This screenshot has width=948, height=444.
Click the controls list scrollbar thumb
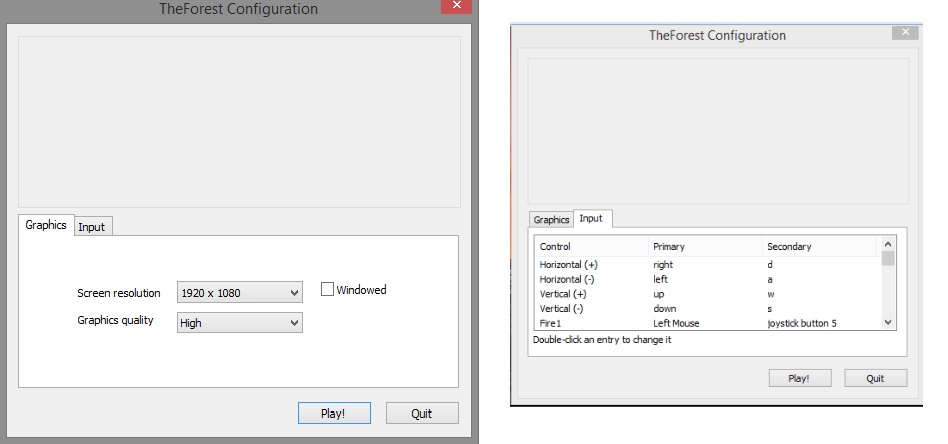pos(888,258)
